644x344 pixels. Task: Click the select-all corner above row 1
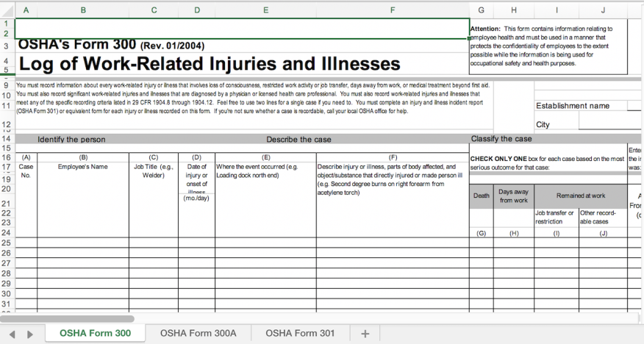[x=7, y=10]
